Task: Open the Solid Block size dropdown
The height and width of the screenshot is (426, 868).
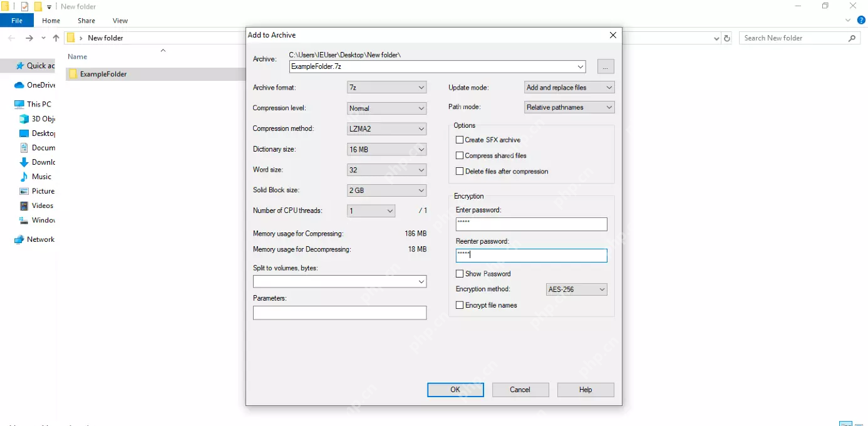Action: 387,190
